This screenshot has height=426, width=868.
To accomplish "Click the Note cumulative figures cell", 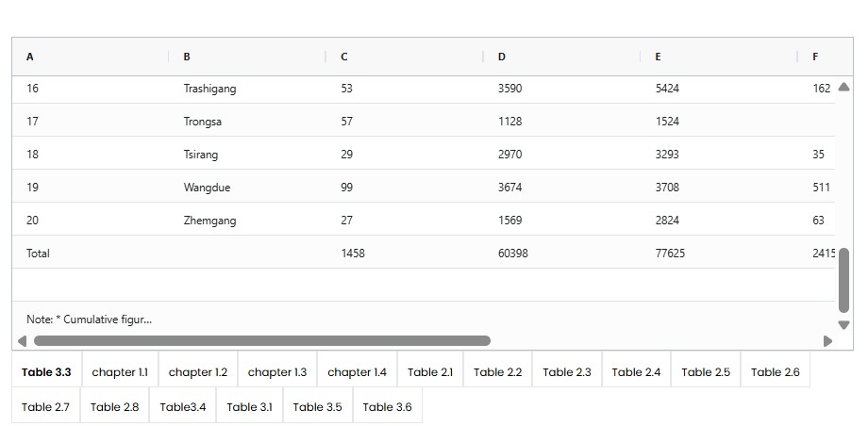I will coord(89,319).
